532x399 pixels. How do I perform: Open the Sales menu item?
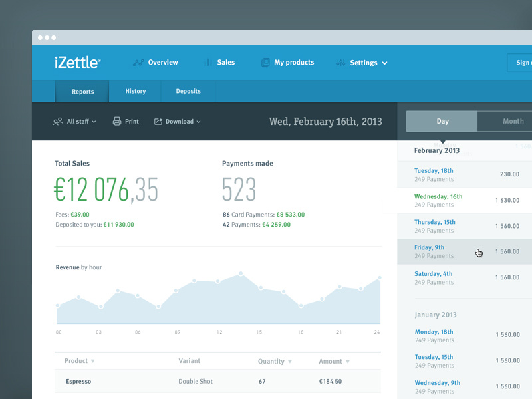pyautogui.click(x=226, y=63)
